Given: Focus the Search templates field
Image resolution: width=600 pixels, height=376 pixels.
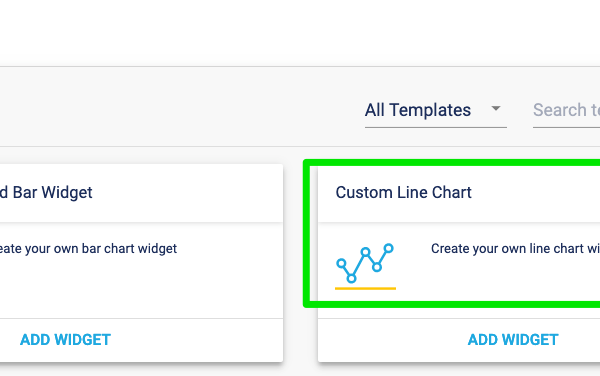Looking at the screenshot, I should (566, 111).
